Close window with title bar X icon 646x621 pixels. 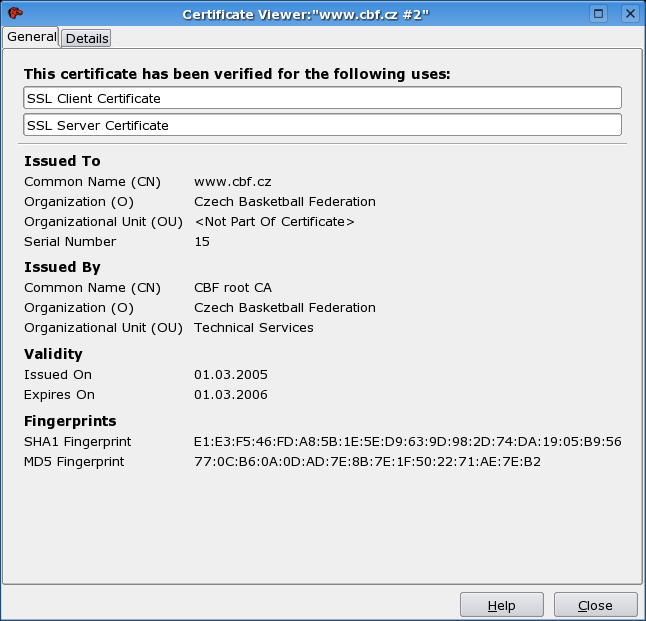pyautogui.click(x=630, y=14)
